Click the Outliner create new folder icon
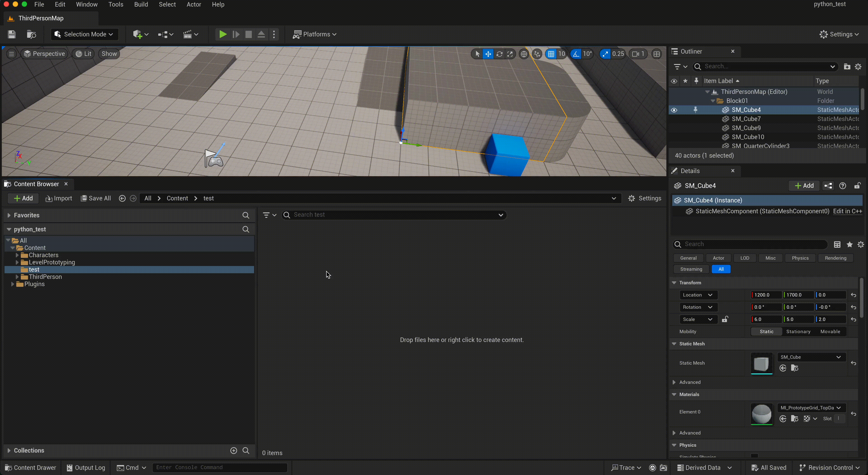 [847, 67]
